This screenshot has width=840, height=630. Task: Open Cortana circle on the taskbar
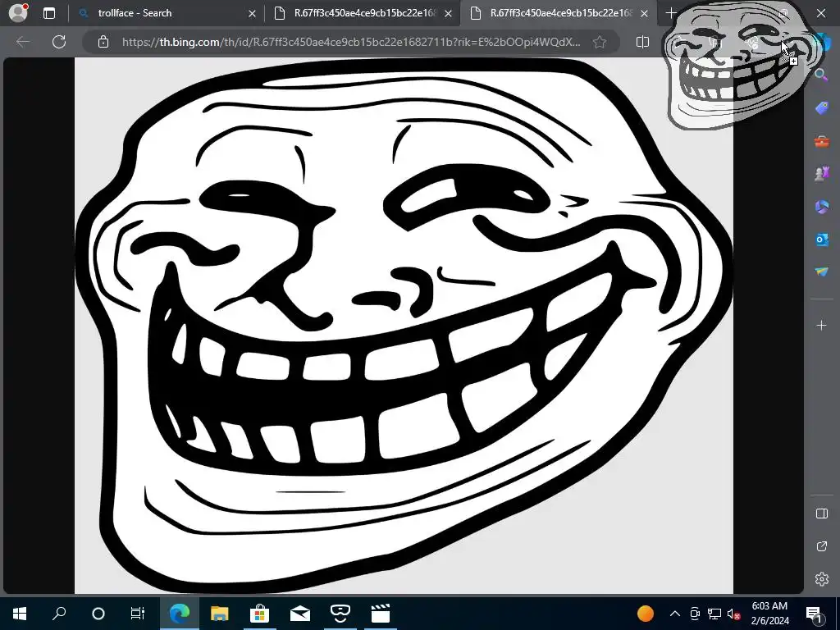pos(98,614)
